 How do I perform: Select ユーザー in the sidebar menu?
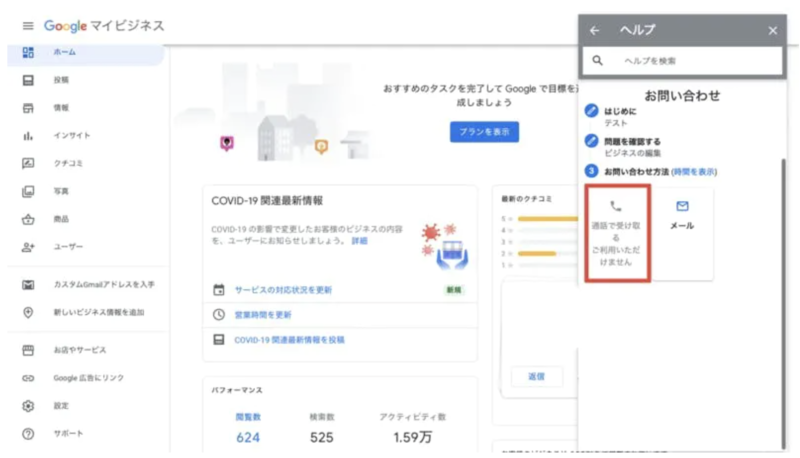click(68, 247)
